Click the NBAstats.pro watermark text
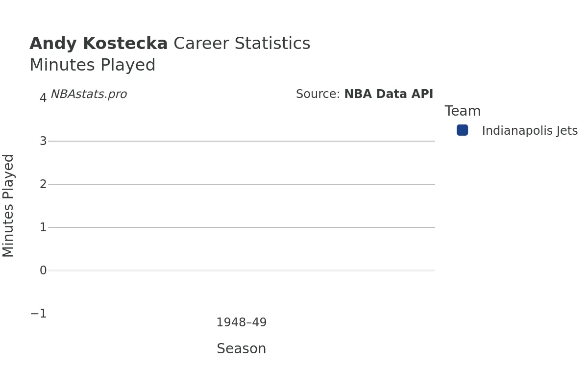Screen dimensions: 588x392 pyautogui.click(x=89, y=95)
